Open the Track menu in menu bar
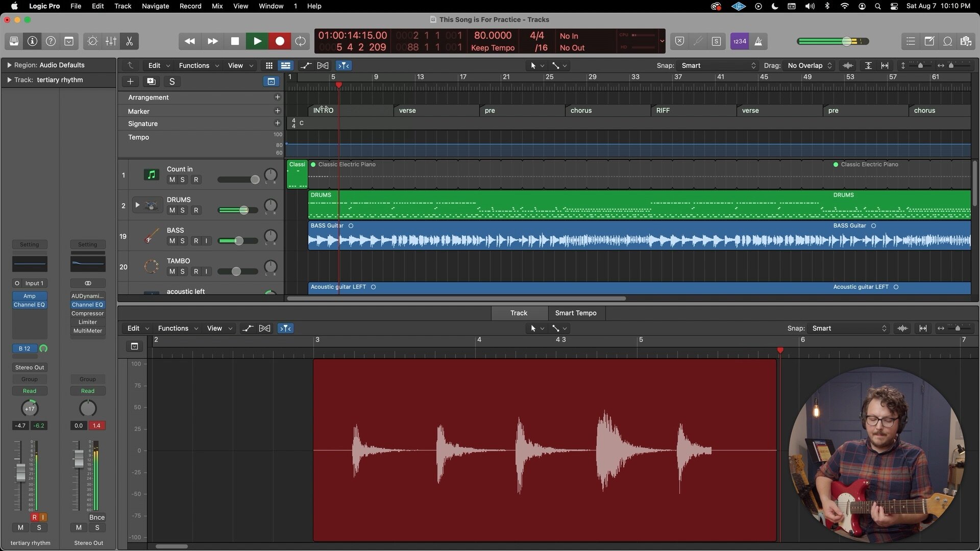The height and width of the screenshot is (551, 980). point(122,6)
